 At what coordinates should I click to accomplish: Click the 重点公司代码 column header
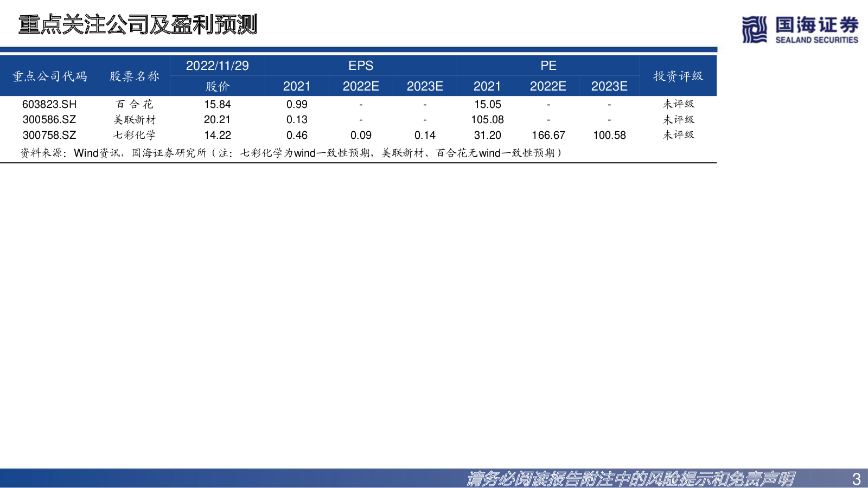50,76
